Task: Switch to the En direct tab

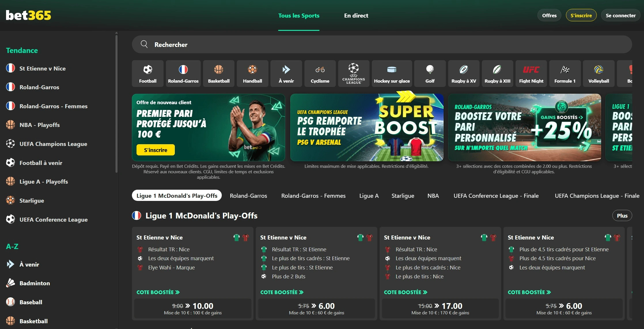Action: pyautogui.click(x=356, y=16)
